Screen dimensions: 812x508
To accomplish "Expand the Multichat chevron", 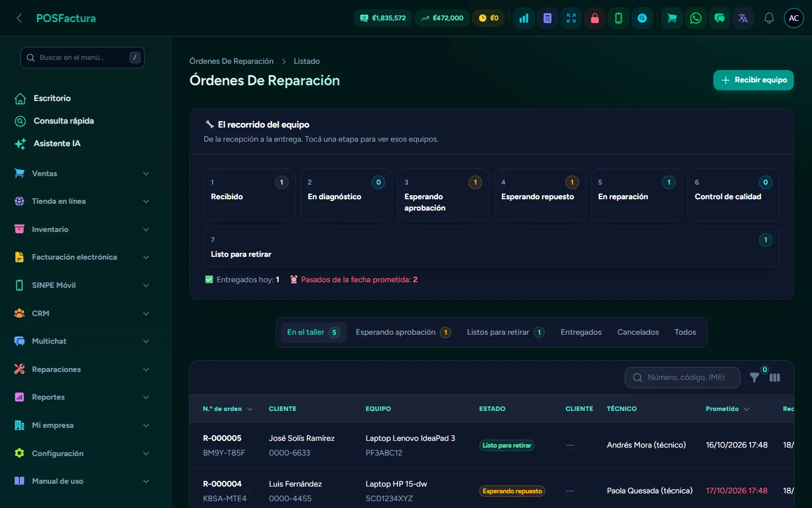I will 146,341.
